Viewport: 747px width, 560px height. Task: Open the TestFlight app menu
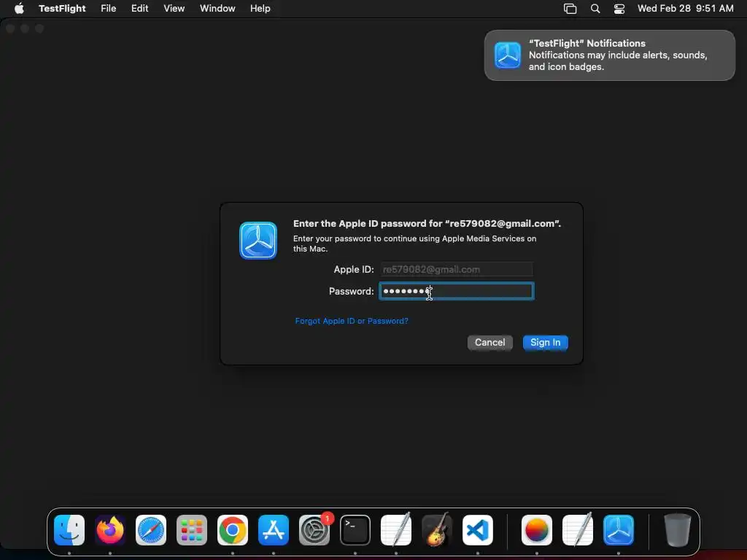[x=62, y=8]
